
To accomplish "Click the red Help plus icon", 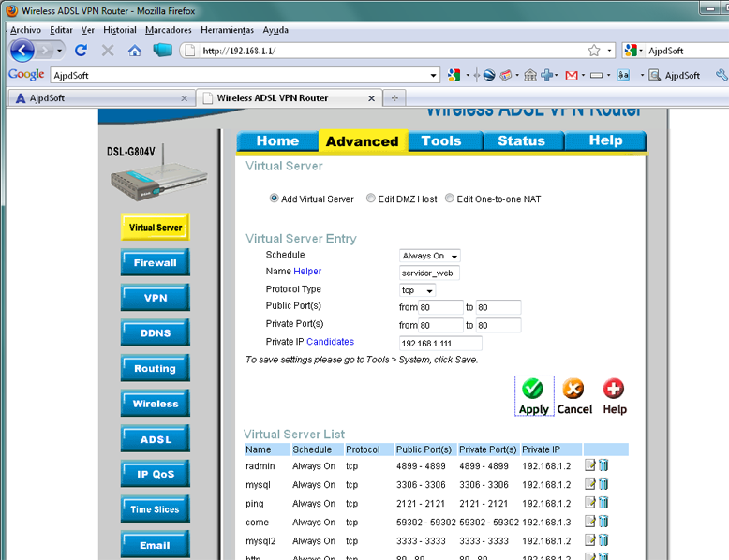I will point(614,389).
